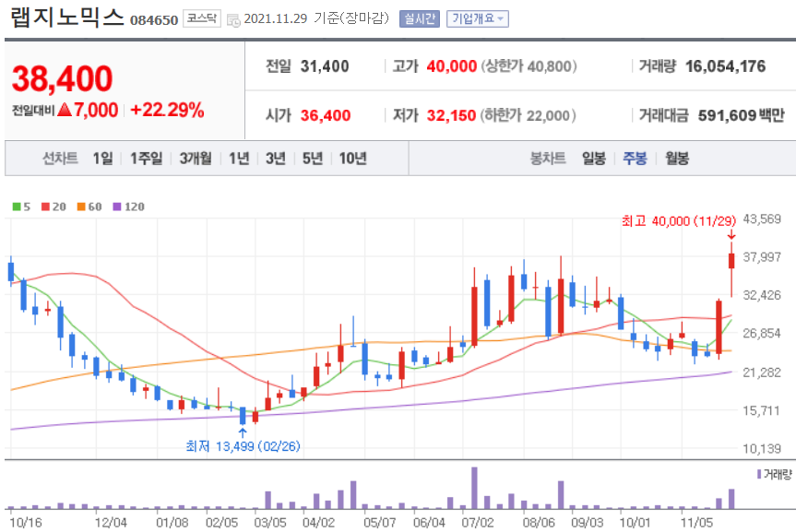Image resolution: width=796 pixels, height=532 pixels.
Task: Click the stock name 랩지노믹스
Action: pos(67,17)
